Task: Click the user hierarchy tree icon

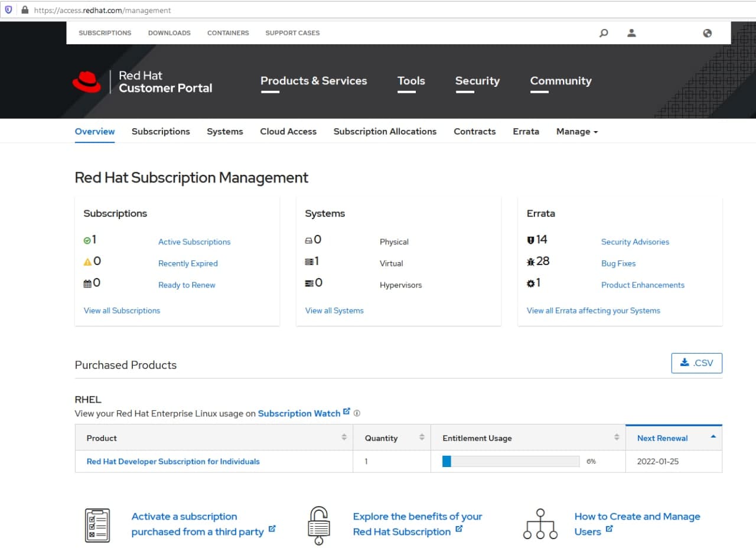Action: pyautogui.click(x=540, y=524)
